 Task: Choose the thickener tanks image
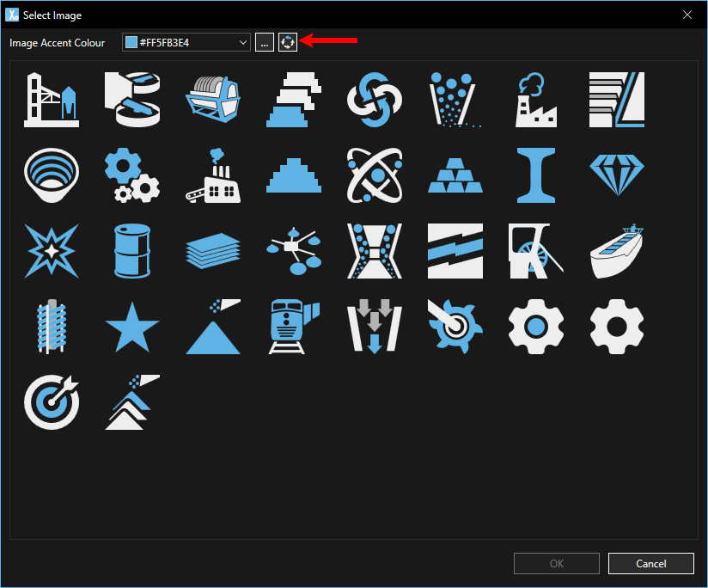(x=132, y=100)
